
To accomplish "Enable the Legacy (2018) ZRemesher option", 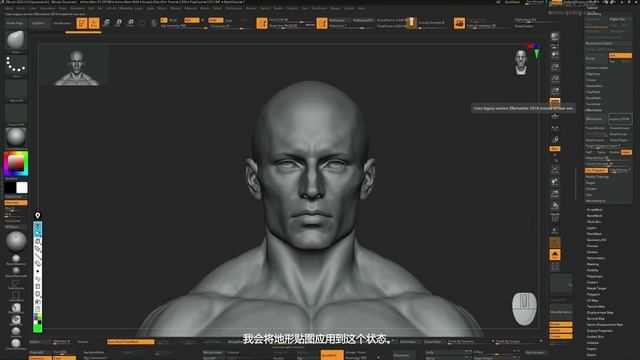I will 620,119.
